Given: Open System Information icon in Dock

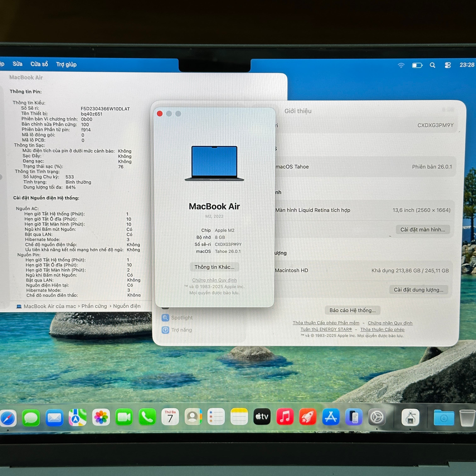Looking at the screenshot, I should tap(410, 417).
